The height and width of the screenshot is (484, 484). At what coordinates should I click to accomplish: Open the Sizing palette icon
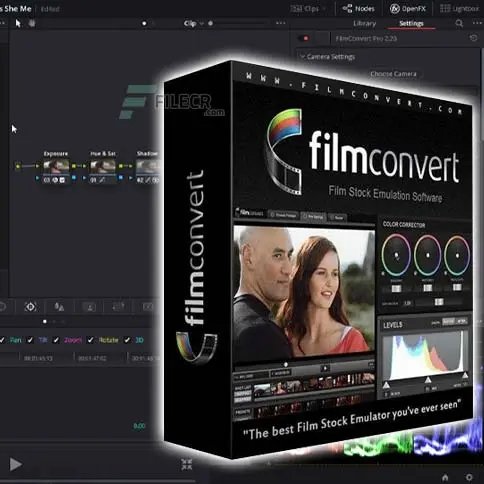pos(118,307)
